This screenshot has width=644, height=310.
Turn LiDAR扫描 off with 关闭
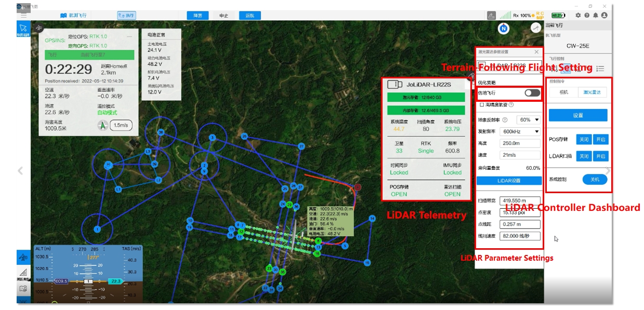pyautogui.click(x=584, y=156)
